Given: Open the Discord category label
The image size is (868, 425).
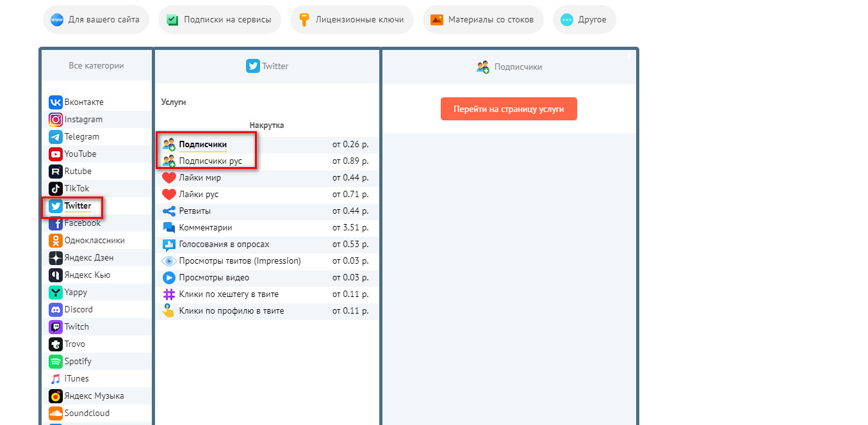Looking at the screenshot, I should 79,310.
